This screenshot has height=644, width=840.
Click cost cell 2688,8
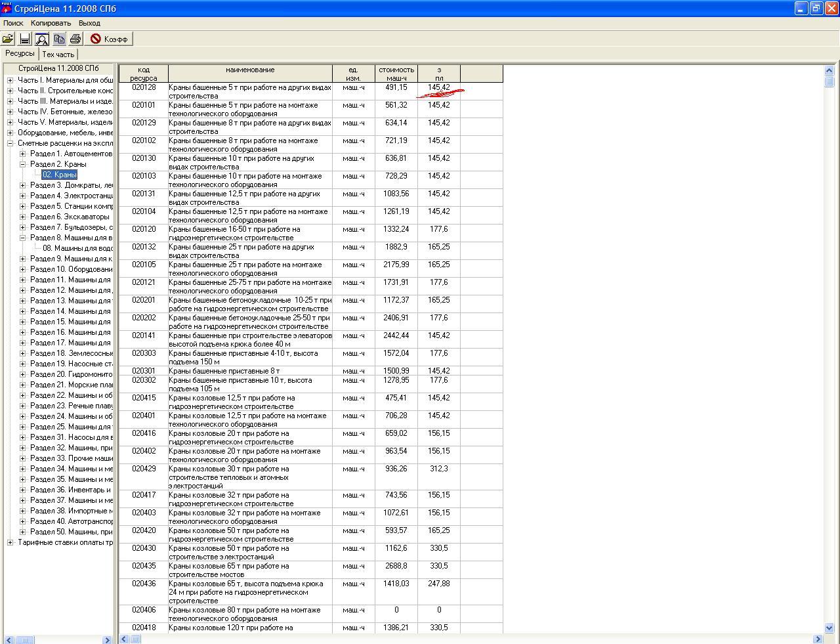(x=396, y=570)
